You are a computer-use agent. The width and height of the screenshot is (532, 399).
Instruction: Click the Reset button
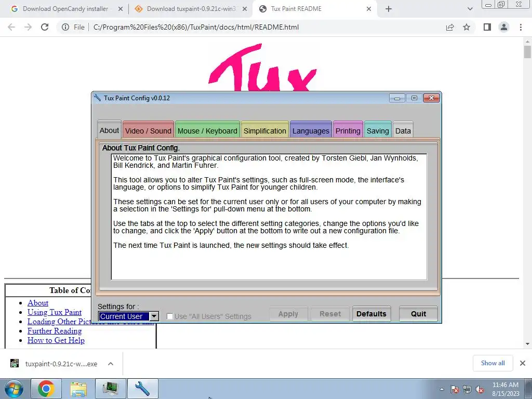tap(330, 314)
